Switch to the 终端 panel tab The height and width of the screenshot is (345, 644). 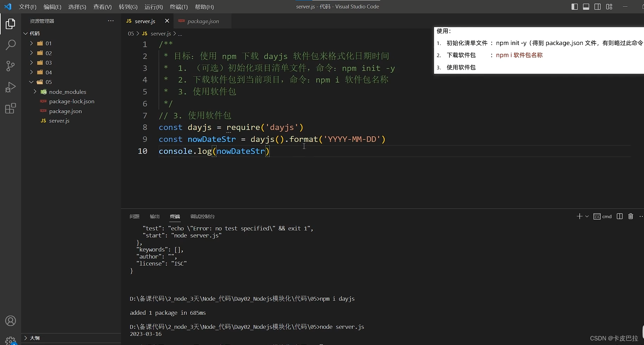pyautogui.click(x=175, y=216)
